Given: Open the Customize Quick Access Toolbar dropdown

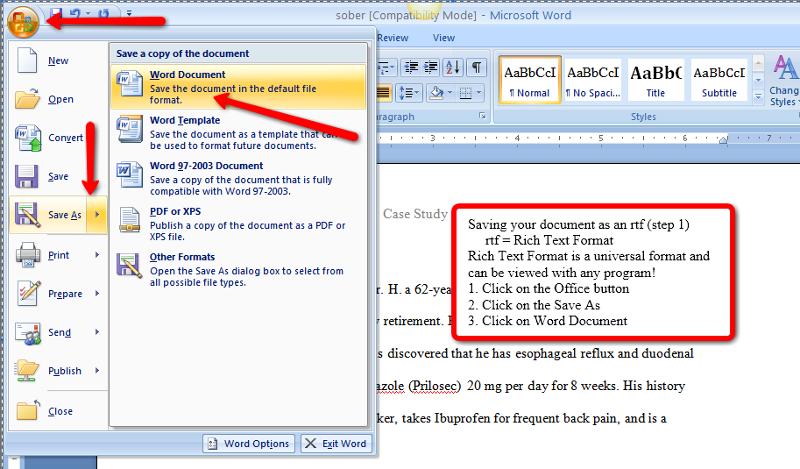Looking at the screenshot, I should click(129, 13).
